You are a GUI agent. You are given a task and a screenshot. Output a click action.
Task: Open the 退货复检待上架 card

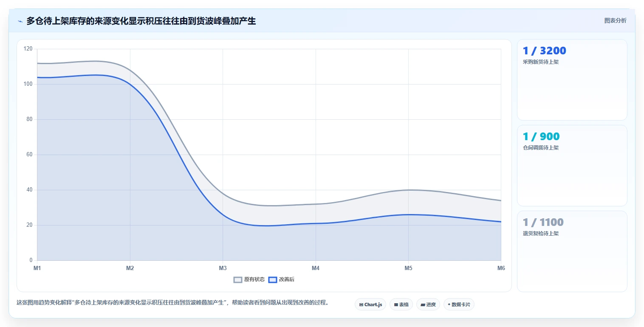pyautogui.click(x=572, y=251)
